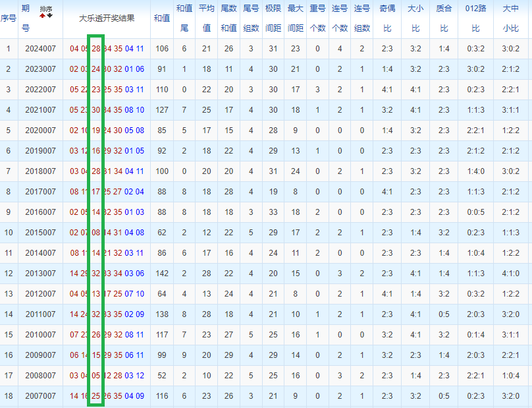Click the black descending sort arrow
The image size is (532, 408).
[x=49, y=15]
